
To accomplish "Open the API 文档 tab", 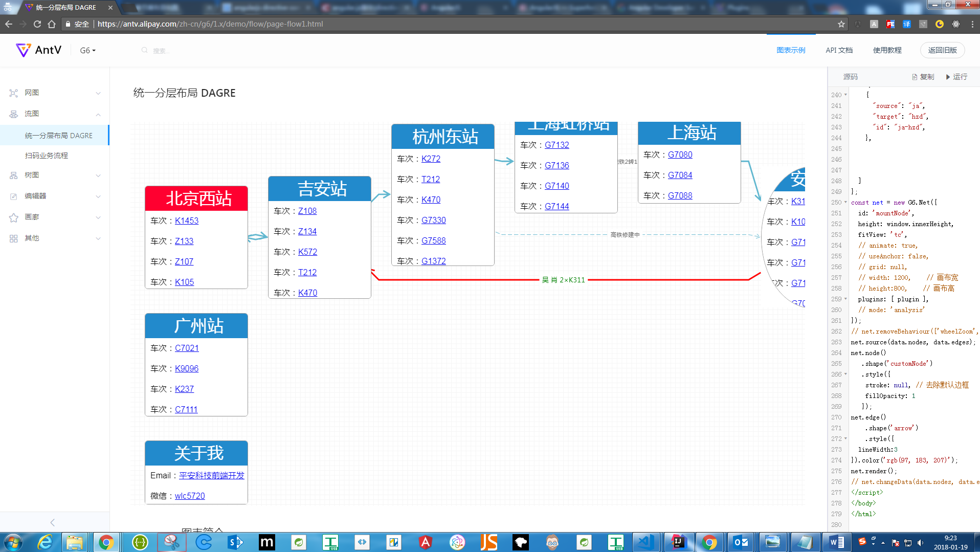I will click(839, 50).
